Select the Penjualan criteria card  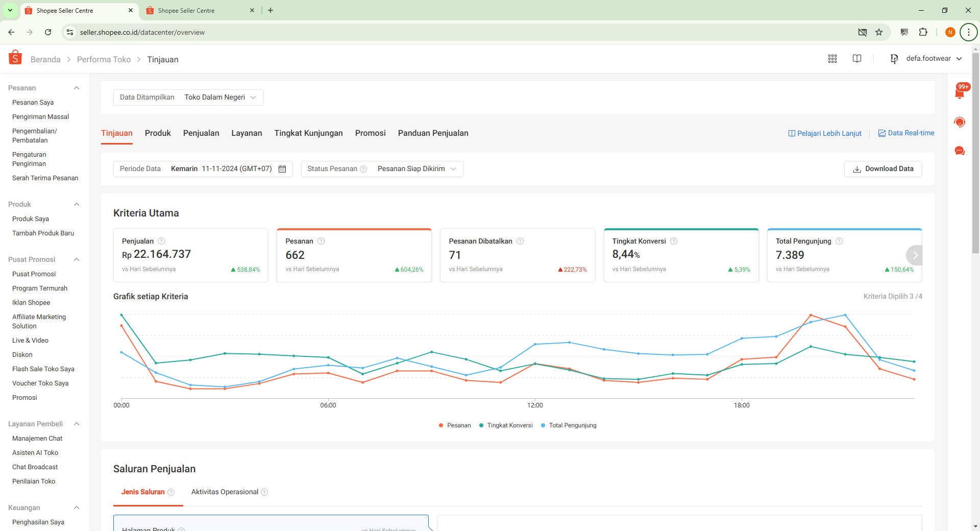191,255
